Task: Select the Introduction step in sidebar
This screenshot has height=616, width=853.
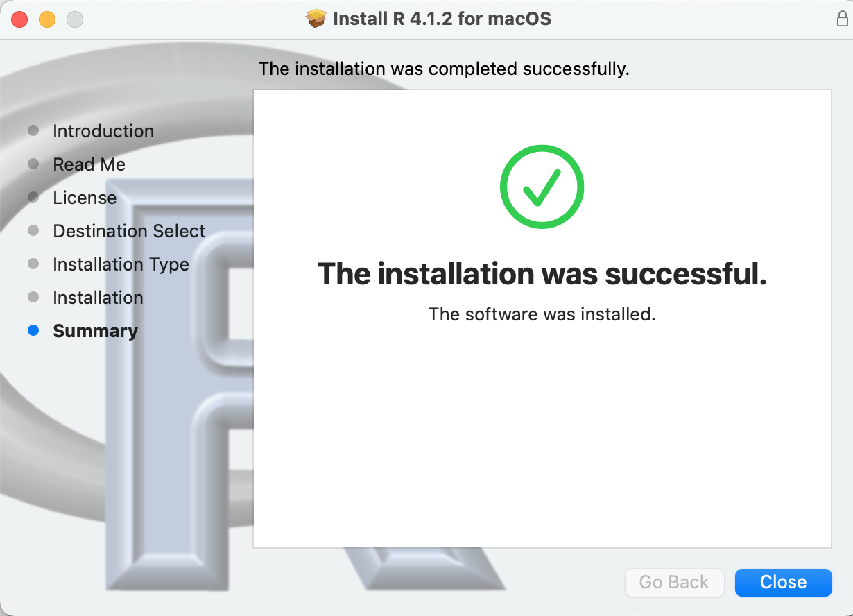Action: (103, 131)
